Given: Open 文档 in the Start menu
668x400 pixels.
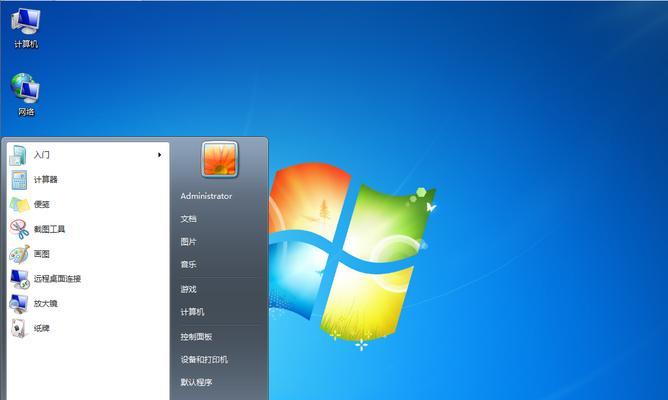Looking at the screenshot, I should pos(188,219).
